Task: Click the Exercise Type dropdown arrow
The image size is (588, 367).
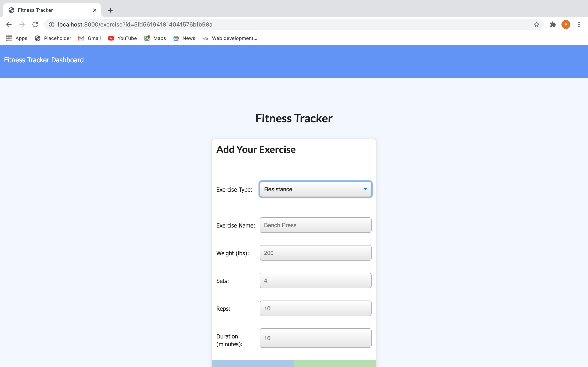Action: coord(365,189)
